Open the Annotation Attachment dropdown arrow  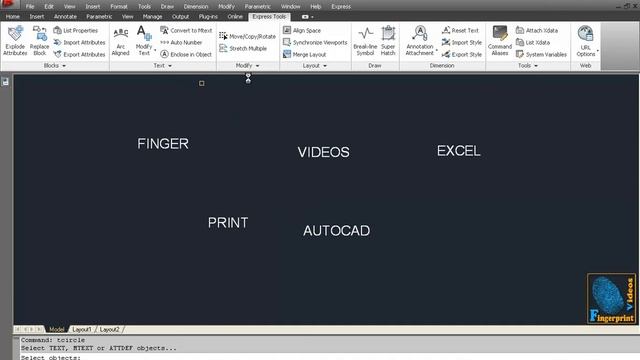(x=437, y=50)
